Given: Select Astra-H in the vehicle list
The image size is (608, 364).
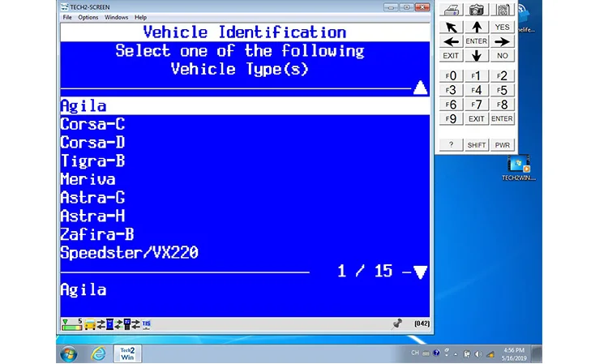Looking at the screenshot, I should (245, 216).
